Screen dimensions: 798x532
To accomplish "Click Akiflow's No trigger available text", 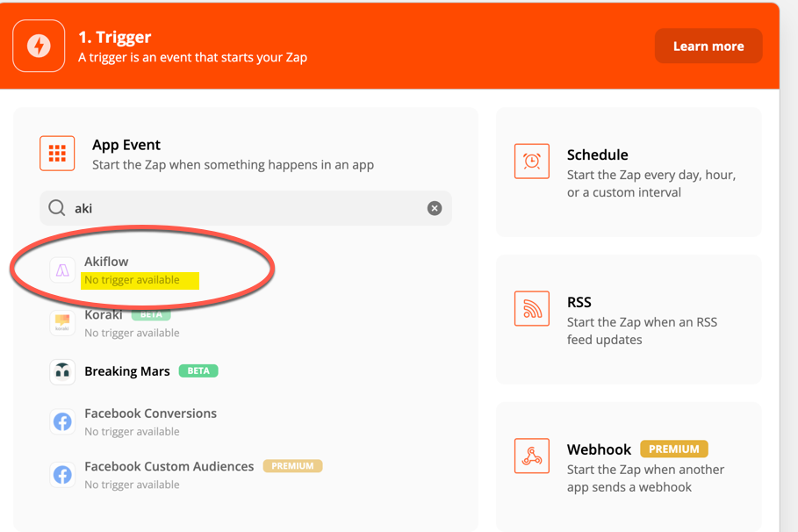I will [132, 279].
